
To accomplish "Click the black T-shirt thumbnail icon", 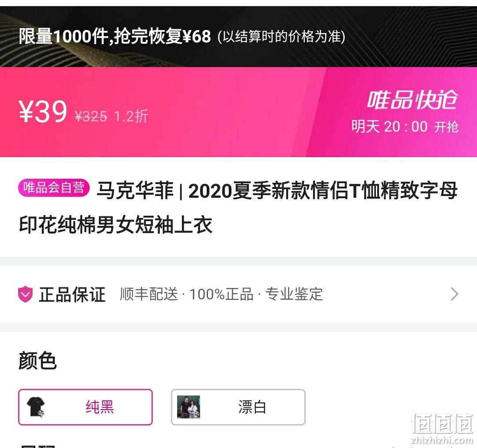I will click(x=36, y=407).
